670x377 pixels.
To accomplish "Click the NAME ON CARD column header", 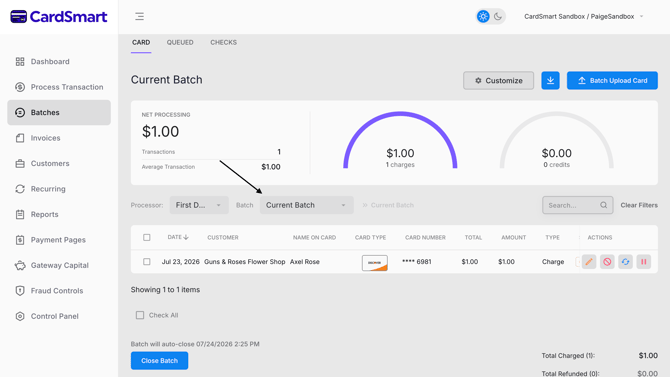I will pos(314,237).
